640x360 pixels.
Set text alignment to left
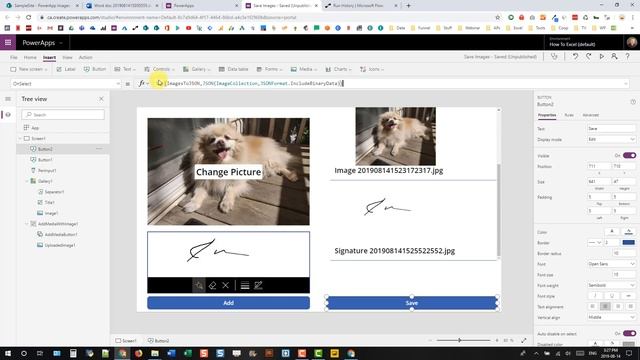[x=593, y=306]
